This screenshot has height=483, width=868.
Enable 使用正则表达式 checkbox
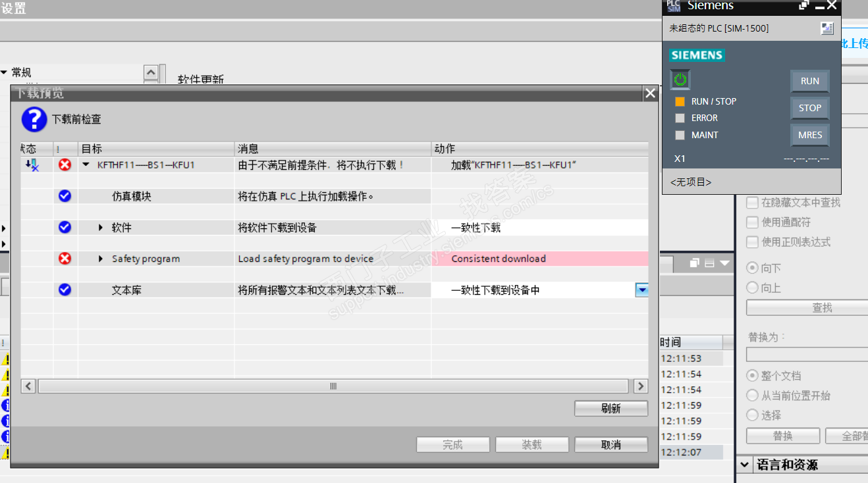coord(752,242)
